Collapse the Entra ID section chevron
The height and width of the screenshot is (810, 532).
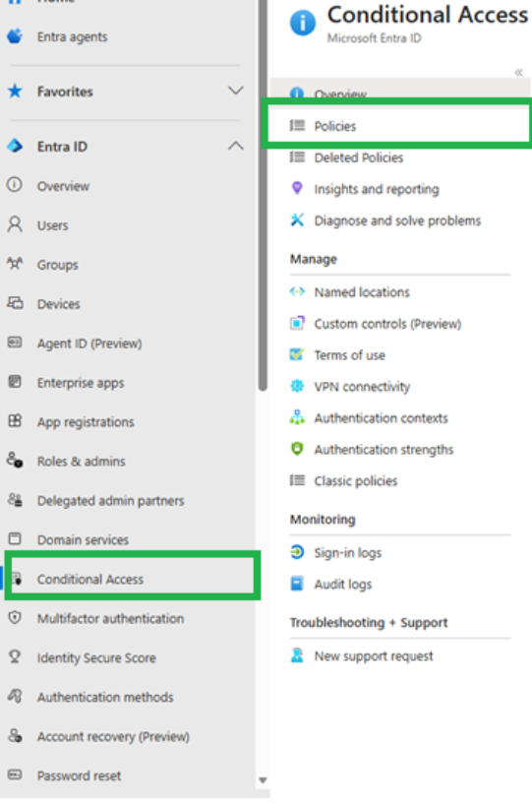(236, 147)
